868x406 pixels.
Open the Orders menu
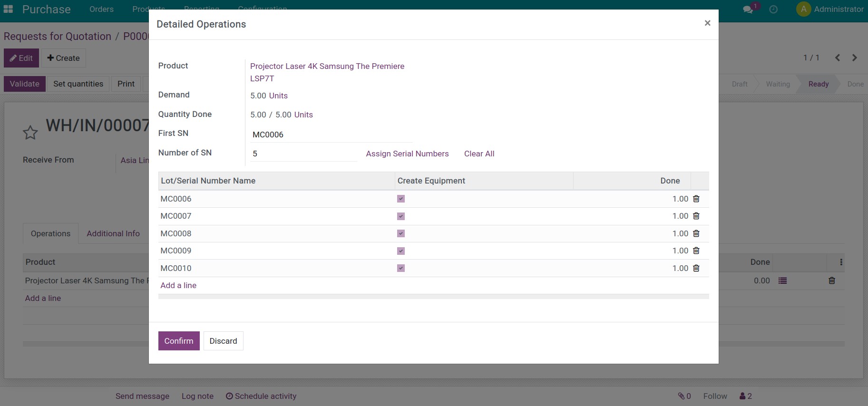pos(101,9)
